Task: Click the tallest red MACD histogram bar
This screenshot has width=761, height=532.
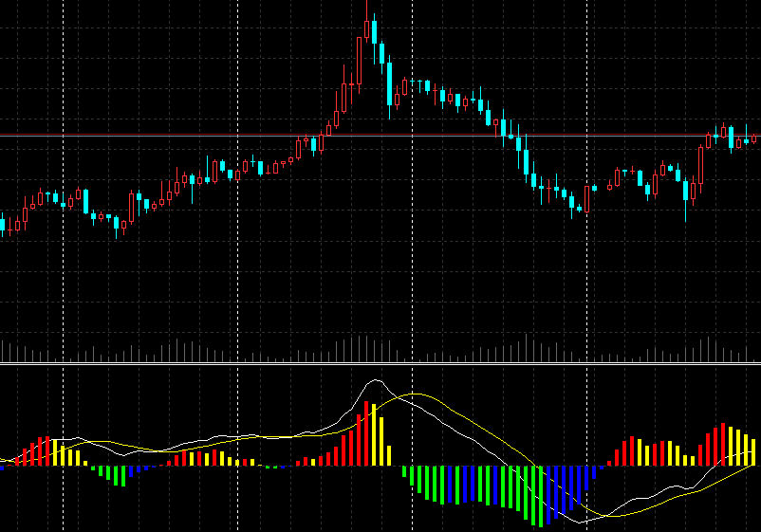Action: (367, 433)
